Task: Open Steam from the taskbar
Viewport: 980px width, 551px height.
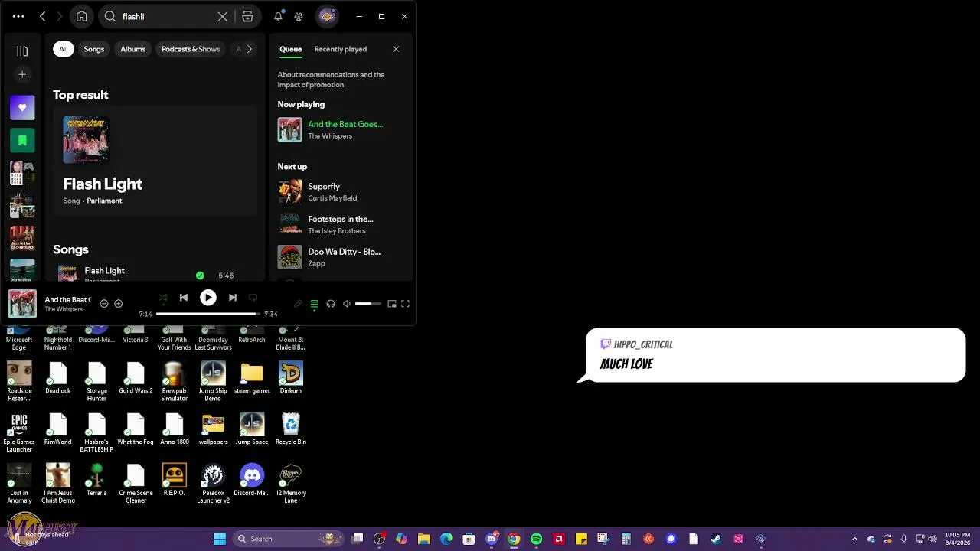Action: pyautogui.click(x=715, y=539)
